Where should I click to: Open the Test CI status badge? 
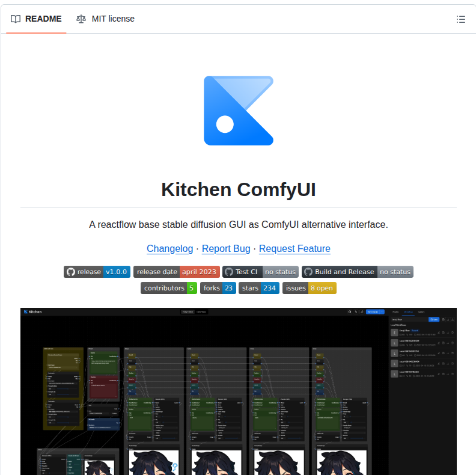260,272
